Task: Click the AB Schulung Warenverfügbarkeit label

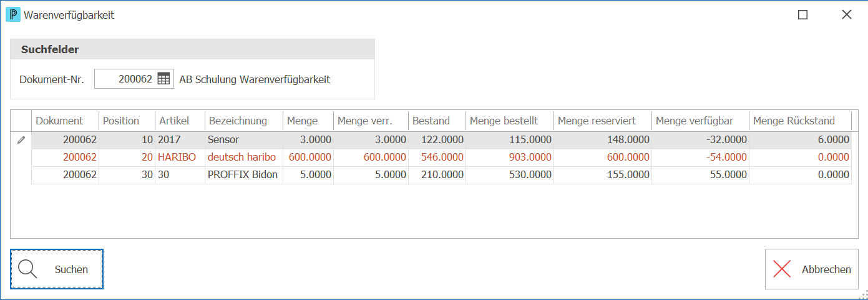Action: pyautogui.click(x=255, y=79)
